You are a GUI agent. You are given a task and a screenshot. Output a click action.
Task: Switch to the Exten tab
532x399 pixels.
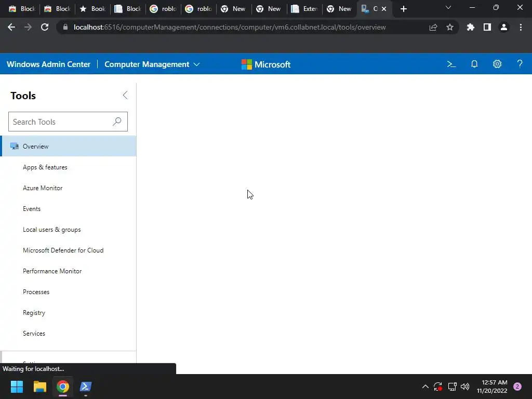pos(304,9)
